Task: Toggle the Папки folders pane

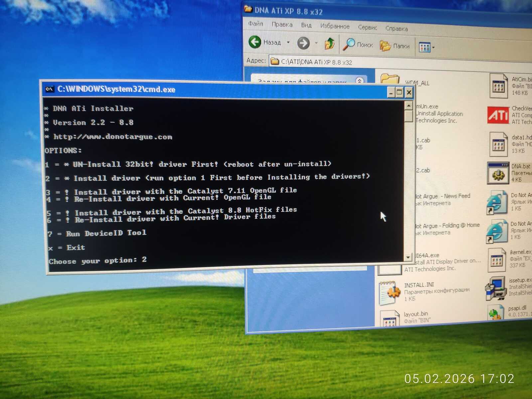Action: coord(395,46)
